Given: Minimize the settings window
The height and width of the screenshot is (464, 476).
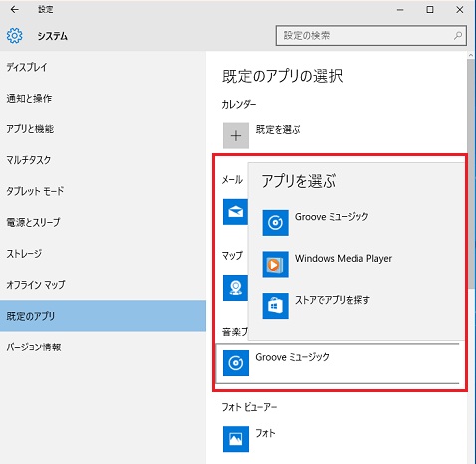Looking at the screenshot, I should (x=400, y=10).
